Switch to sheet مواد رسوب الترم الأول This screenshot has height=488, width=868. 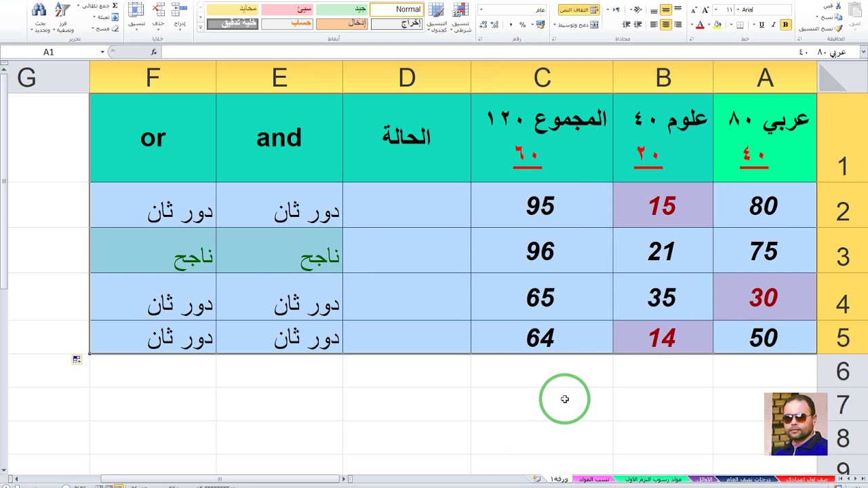[x=654, y=479]
